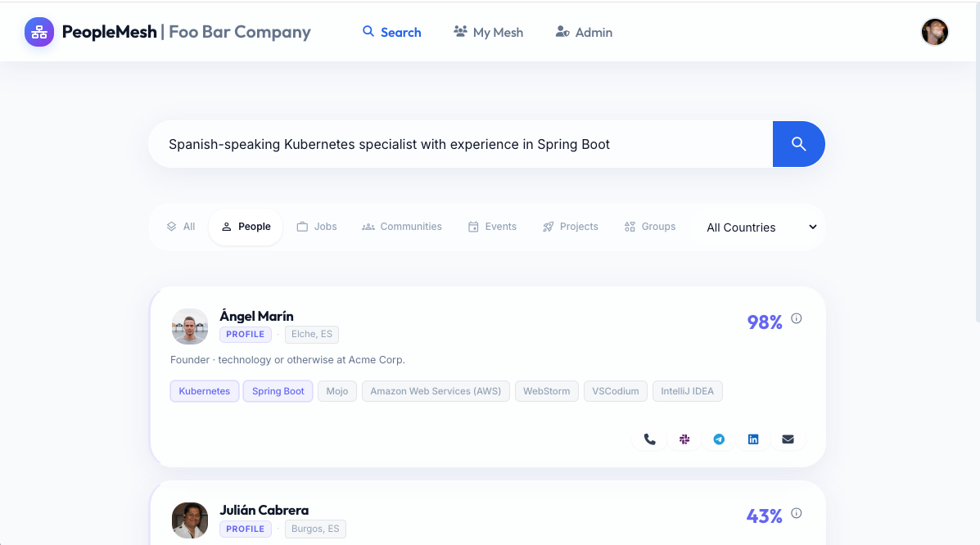Click Julián Cabrera's profile photo
The width and height of the screenshot is (980, 545).
coord(190,520)
